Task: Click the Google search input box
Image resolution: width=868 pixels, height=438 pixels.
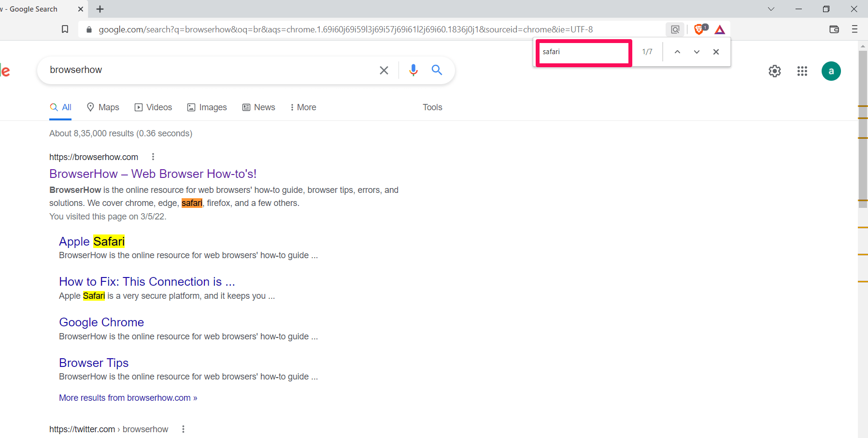Action: (x=210, y=70)
